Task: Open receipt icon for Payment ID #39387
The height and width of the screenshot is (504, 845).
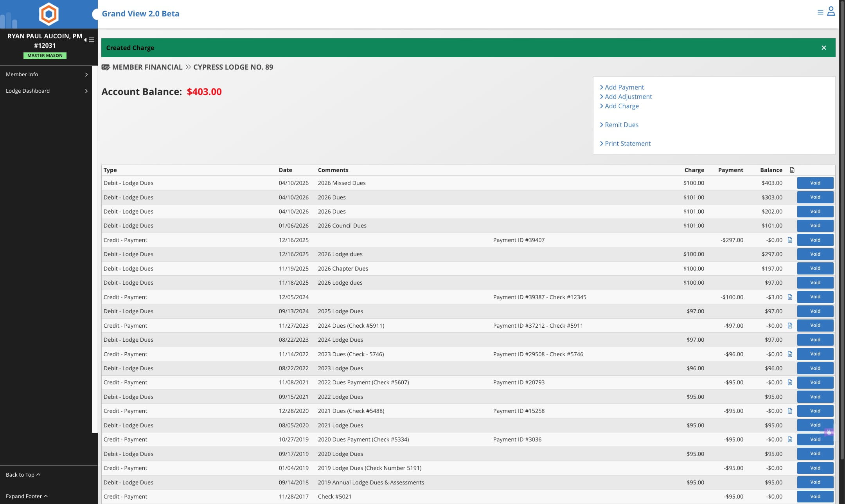Action: [790, 297]
